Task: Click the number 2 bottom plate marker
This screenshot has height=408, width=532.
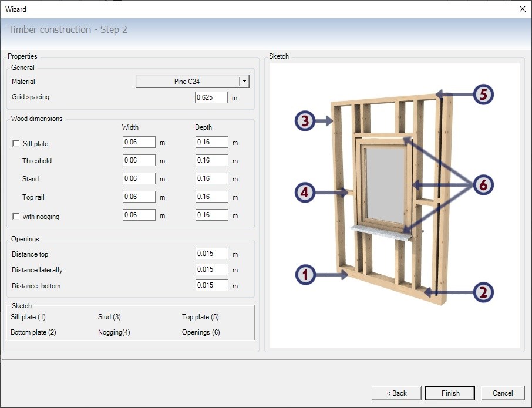Action: [x=483, y=292]
